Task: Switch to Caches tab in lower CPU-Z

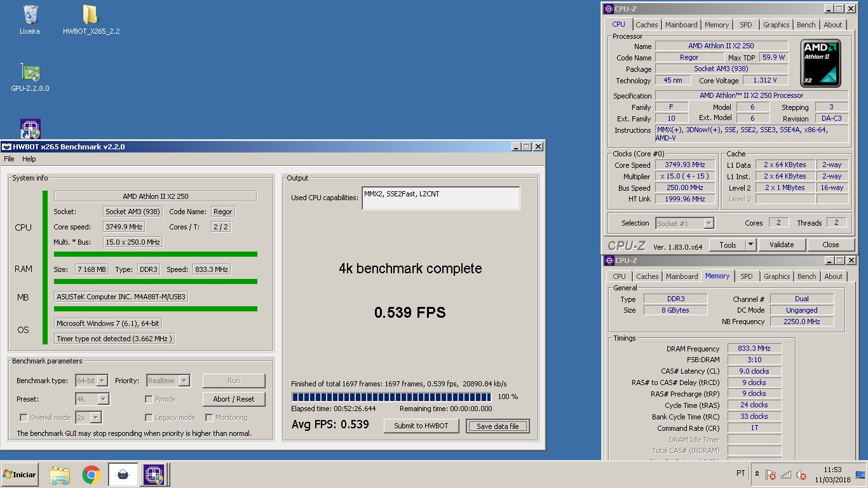Action: pos(648,276)
